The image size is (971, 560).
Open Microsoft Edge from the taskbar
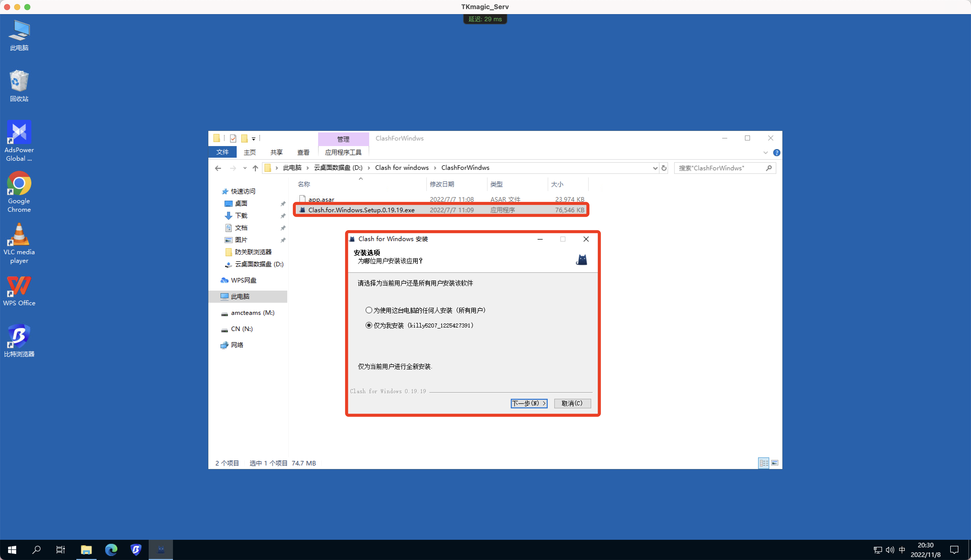click(111, 550)
